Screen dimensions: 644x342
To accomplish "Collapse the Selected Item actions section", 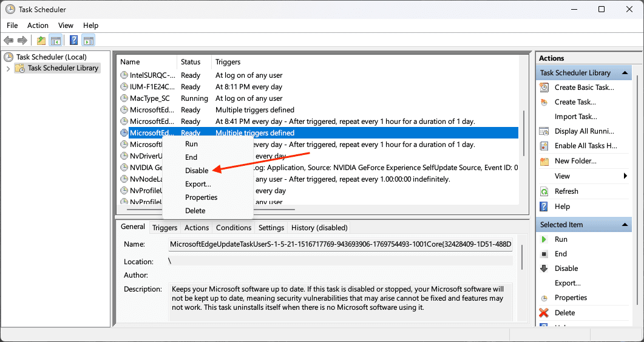I will (x=625, y=224).
